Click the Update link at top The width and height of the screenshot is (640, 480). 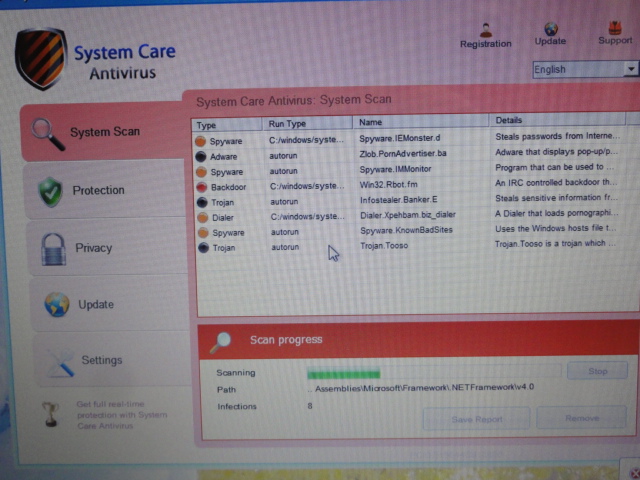(550, 41)
